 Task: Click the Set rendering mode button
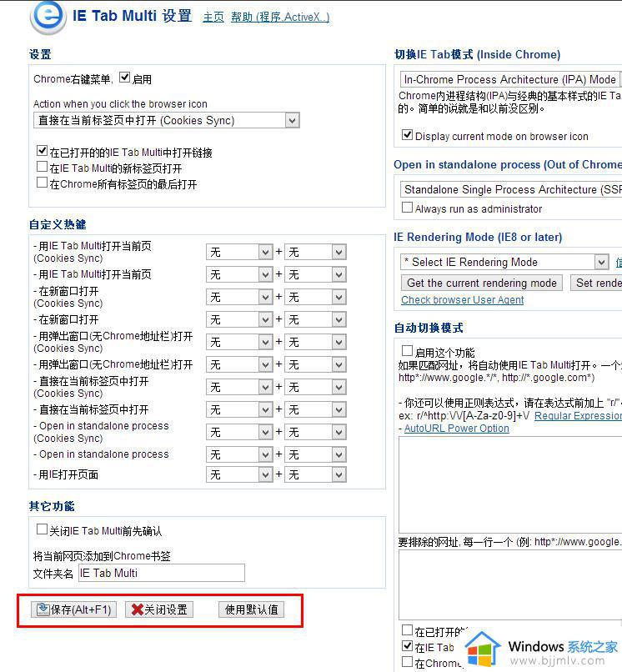pyautogui.click(x=596, y=283)
